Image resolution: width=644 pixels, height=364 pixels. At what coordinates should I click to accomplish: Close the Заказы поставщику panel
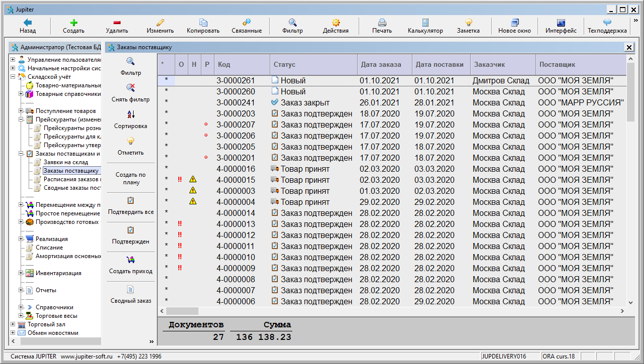coord(629,47)
